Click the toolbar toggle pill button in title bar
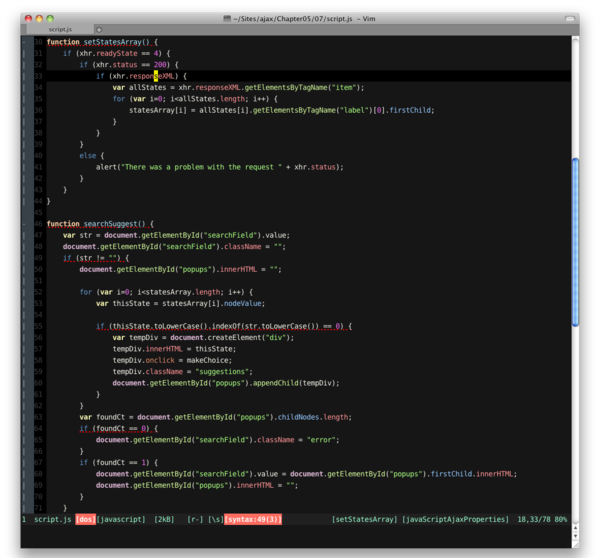 coord(569,18)
